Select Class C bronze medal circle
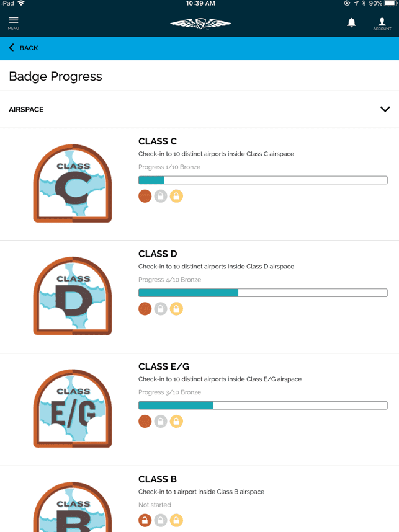 point(145,196)
